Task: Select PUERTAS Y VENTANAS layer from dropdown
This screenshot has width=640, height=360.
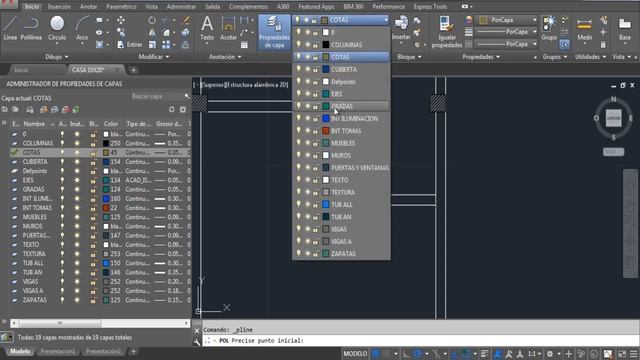Action: (x=341, y=168)
